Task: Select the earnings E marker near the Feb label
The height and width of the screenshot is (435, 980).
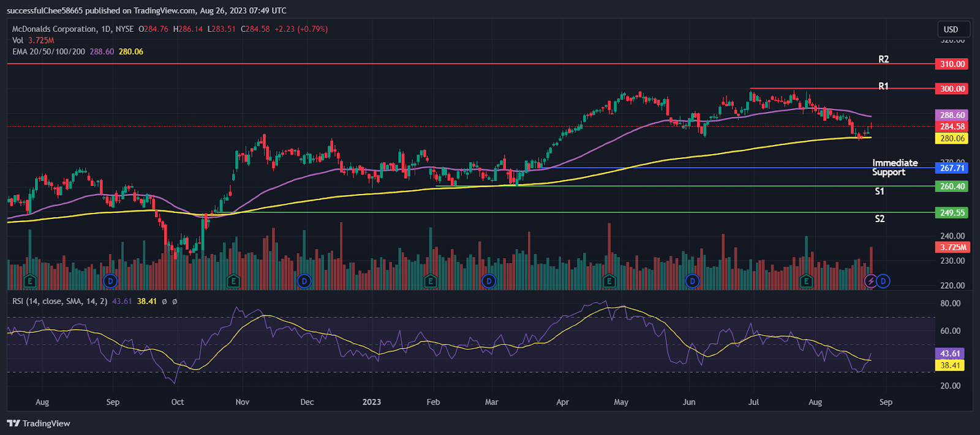Action: [x=431, y=281]
